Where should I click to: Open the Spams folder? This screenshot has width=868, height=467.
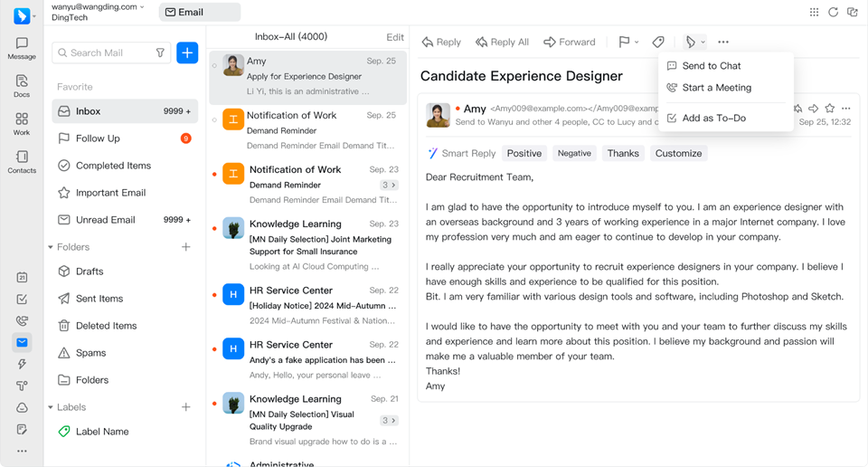(x=125, y=353)
